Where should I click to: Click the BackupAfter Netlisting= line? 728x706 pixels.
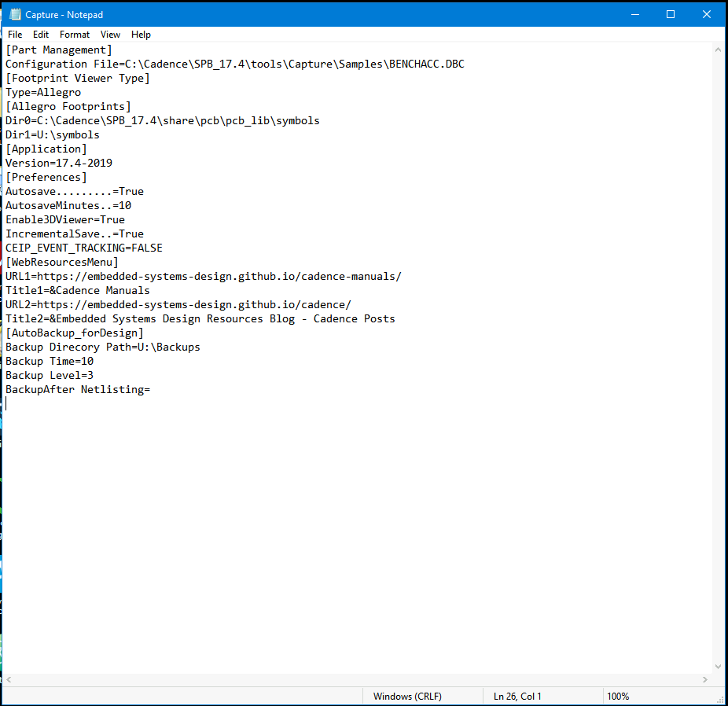tap(78, 389)
